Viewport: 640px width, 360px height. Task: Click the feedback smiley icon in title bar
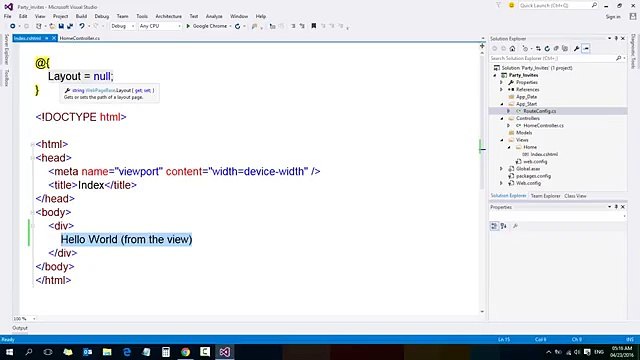click(511, 5)
